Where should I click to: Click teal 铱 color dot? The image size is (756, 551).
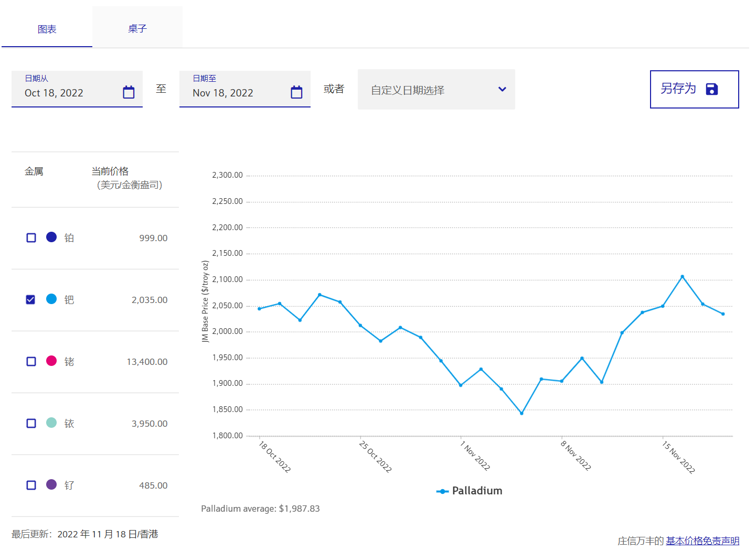pos(51,423)
